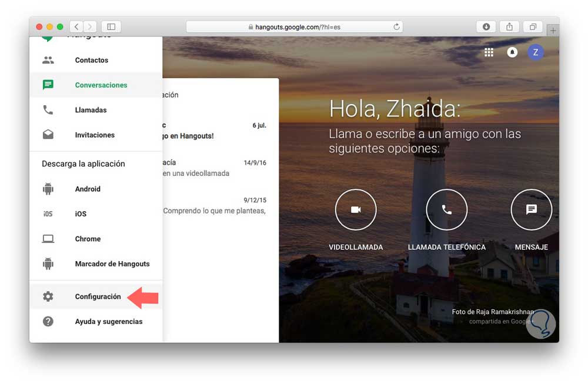Click the Contactos people icon
The height and width of the screenshot is (384, 588).
[48, 60]
